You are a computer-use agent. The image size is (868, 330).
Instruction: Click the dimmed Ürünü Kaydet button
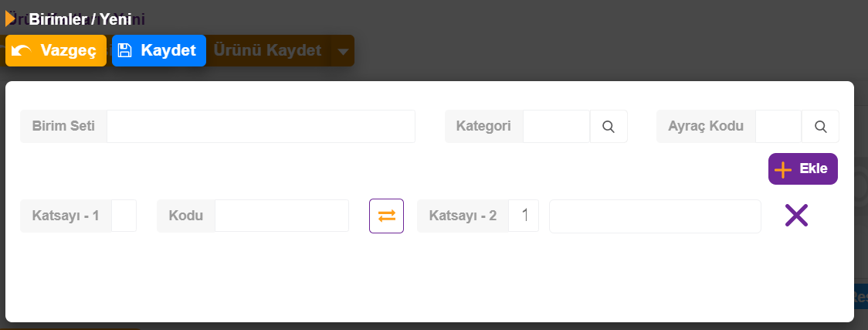click(268, 50)
